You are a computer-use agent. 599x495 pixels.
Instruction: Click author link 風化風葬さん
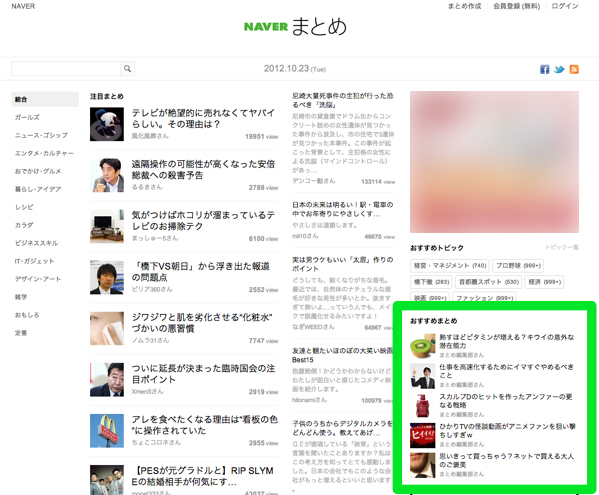point(150,136)
